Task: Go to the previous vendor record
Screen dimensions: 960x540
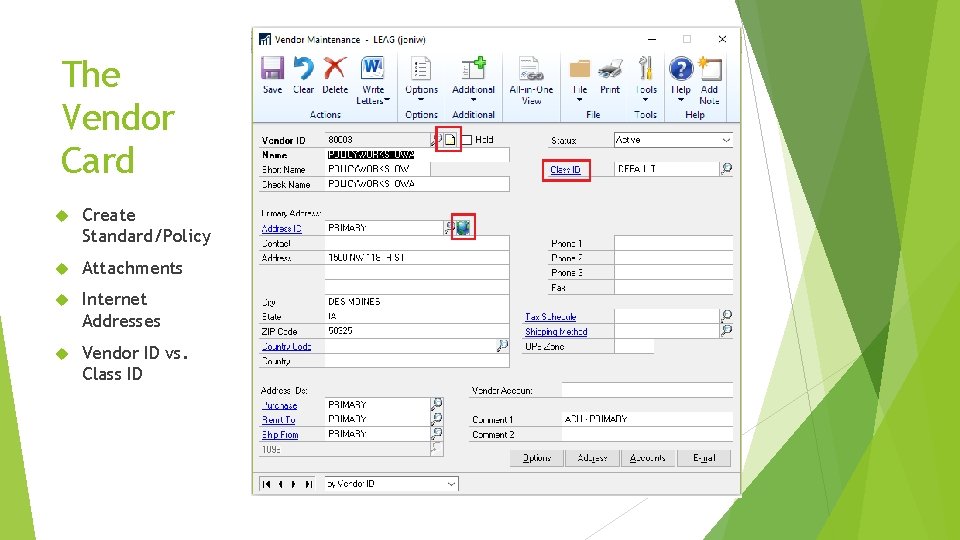Action: [x=280, y=484]
